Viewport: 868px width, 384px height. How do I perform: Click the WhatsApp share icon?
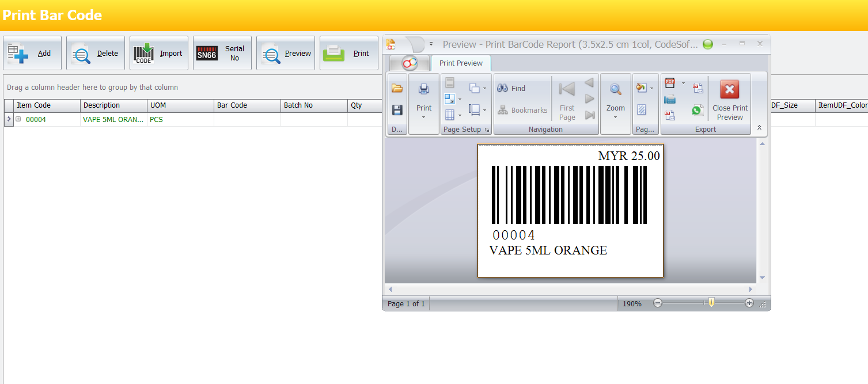698,111
